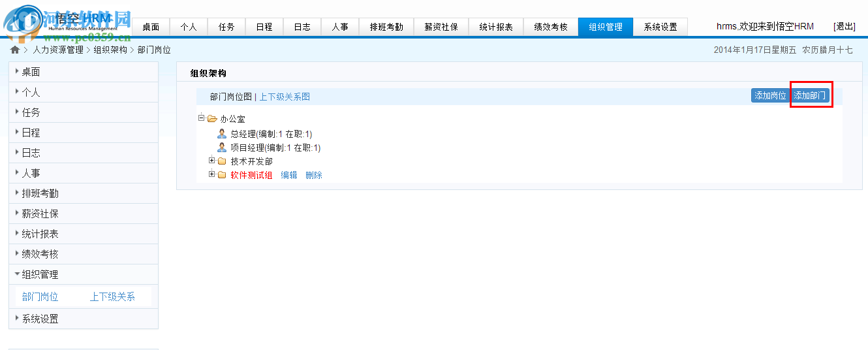Collapse 组织管理 in the sidebar
Viewport: 868px width, 350px height.
click(84, 274)
